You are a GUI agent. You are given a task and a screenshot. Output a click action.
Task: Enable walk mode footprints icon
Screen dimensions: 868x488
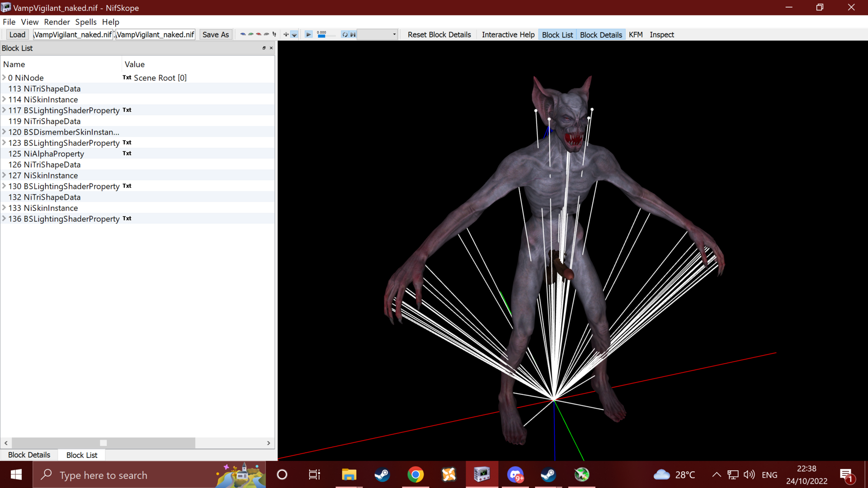274,34
